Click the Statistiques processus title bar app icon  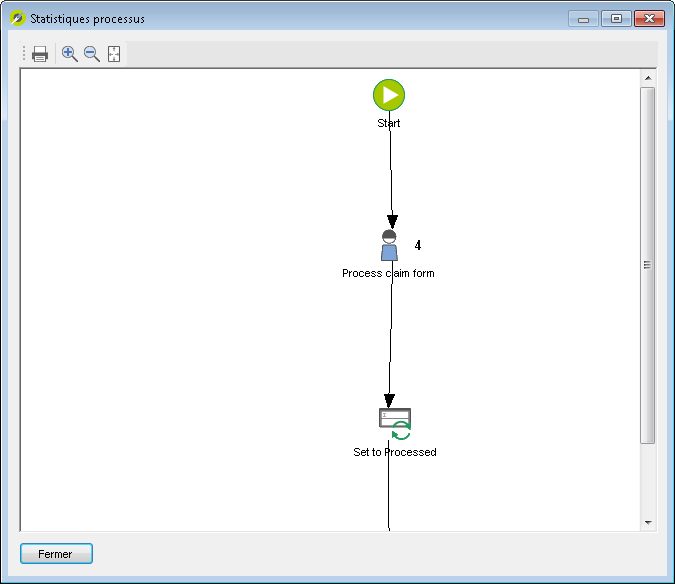pos(18,19)
